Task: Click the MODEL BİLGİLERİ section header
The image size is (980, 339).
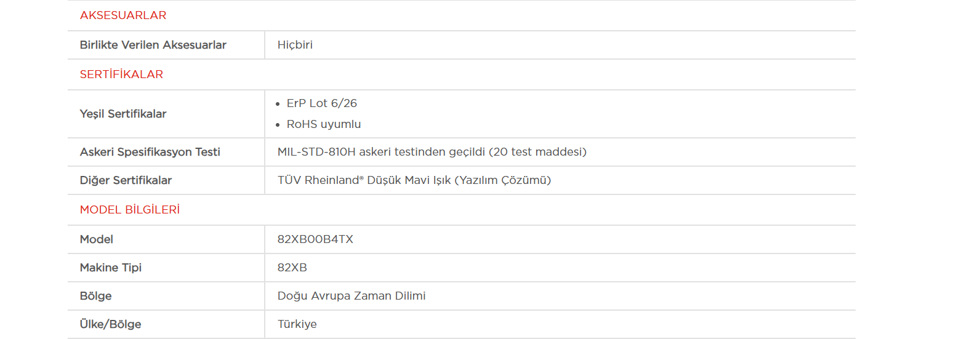Action: (130, 210)
